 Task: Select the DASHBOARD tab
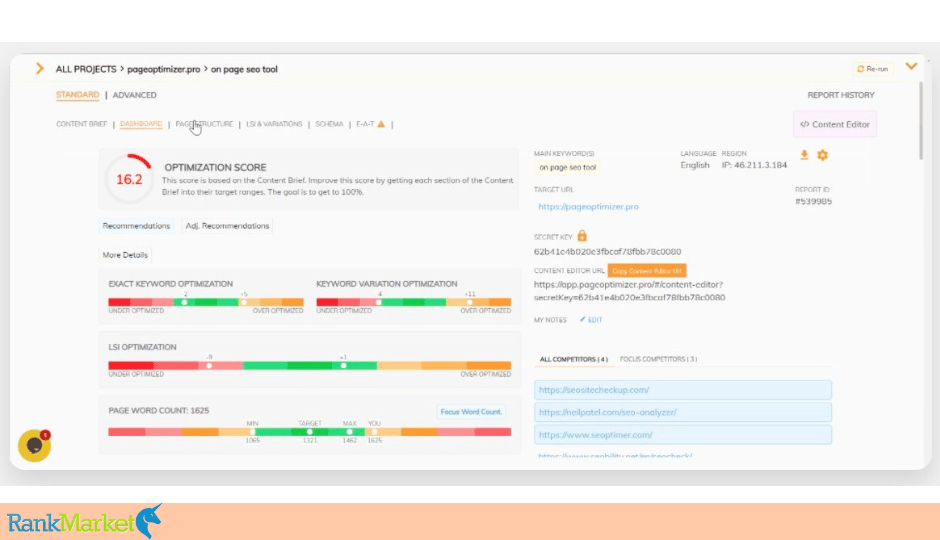point(141,124)
